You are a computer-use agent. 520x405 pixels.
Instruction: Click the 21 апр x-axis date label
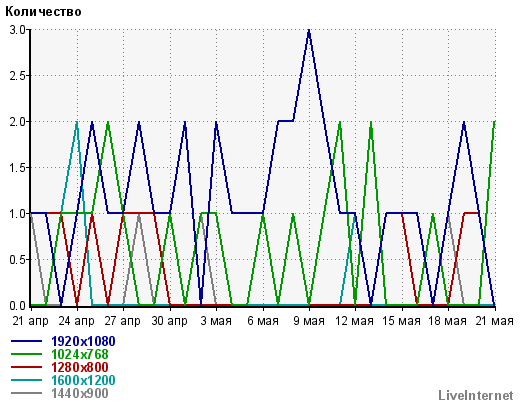point(30,321)
